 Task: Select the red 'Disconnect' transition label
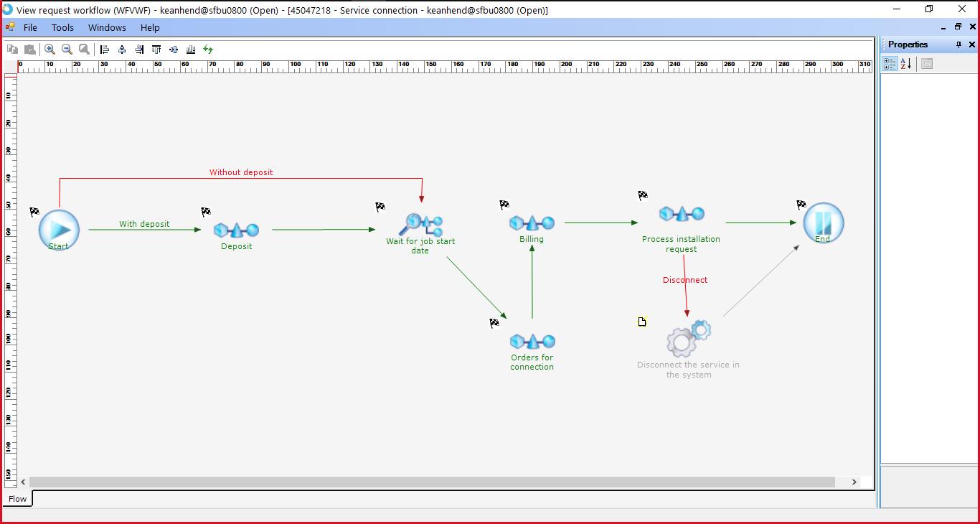[685, 280]
